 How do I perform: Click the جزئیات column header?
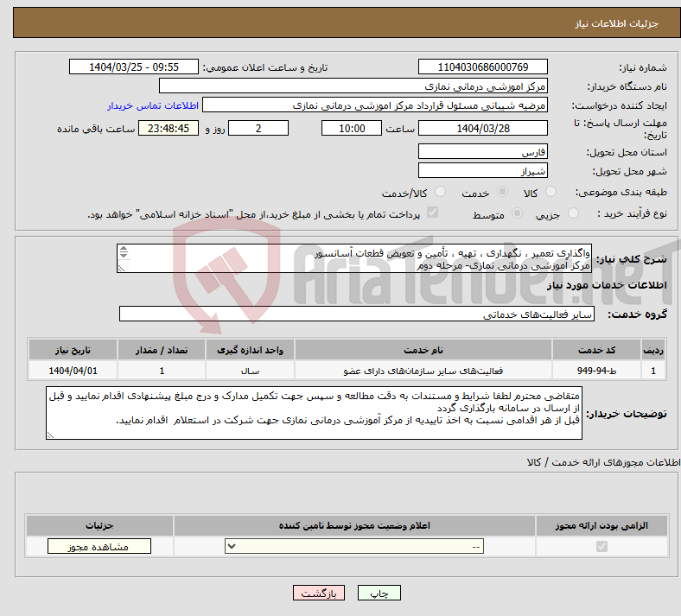tap(99, 525)
